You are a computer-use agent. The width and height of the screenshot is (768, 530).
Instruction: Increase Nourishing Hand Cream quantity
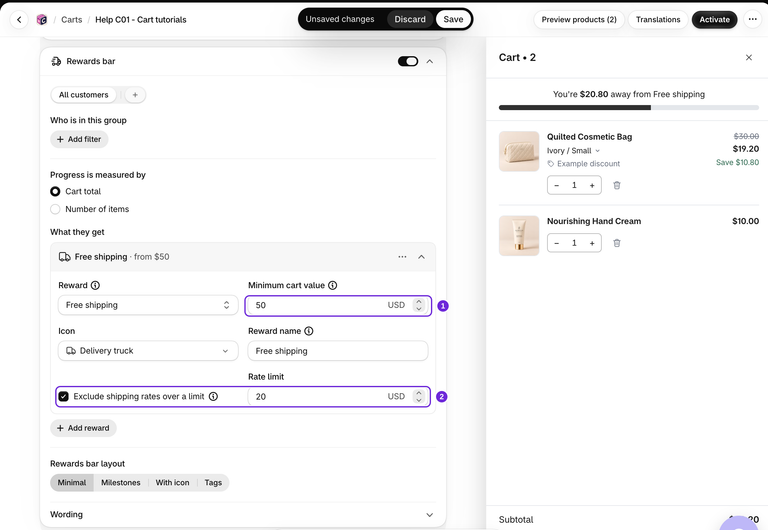[592, 243]
